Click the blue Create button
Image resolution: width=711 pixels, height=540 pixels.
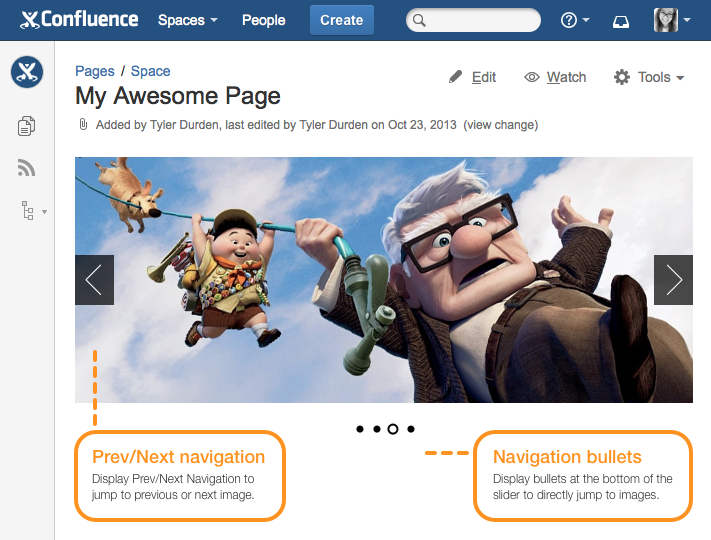341,20
